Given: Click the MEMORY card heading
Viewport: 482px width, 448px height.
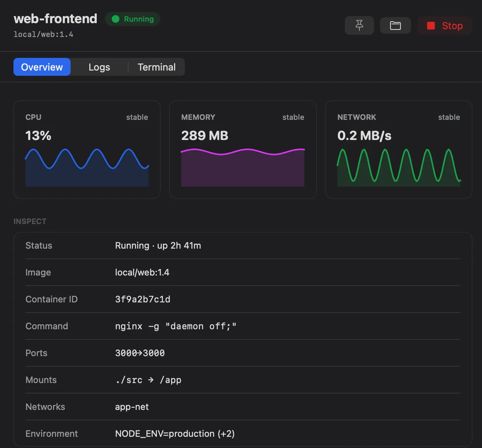Looking at the screenshot, I should tap(198, 117).
